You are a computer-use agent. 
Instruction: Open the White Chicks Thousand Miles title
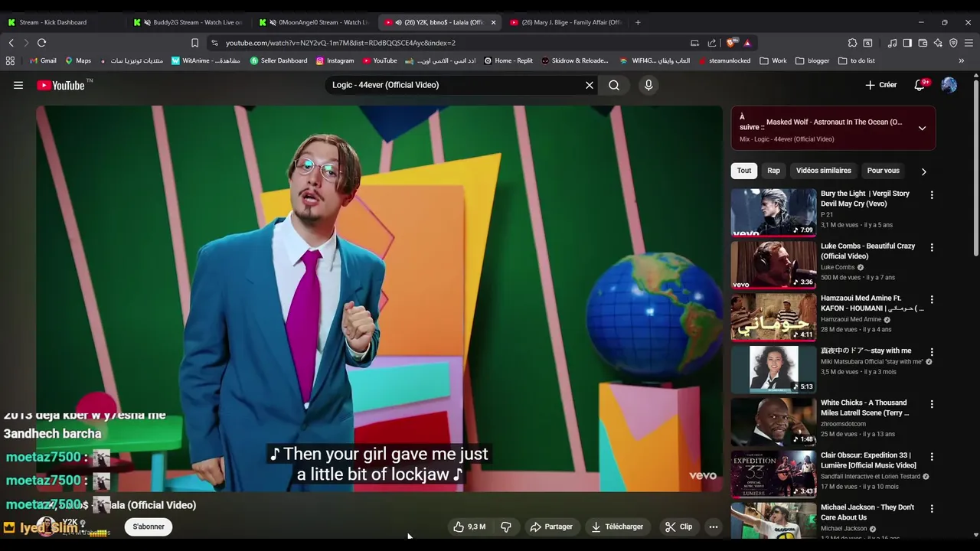coord(864,408)
